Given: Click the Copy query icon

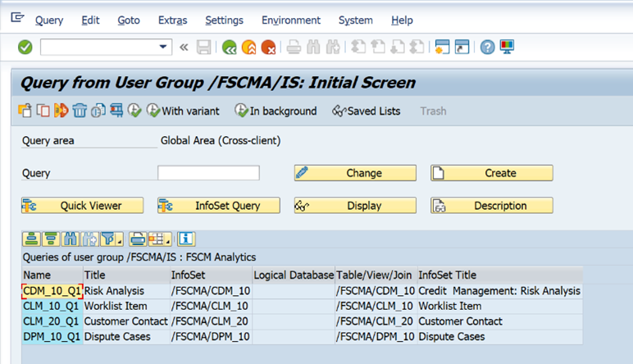Looking at the screenshot, I should pos(43,111).
